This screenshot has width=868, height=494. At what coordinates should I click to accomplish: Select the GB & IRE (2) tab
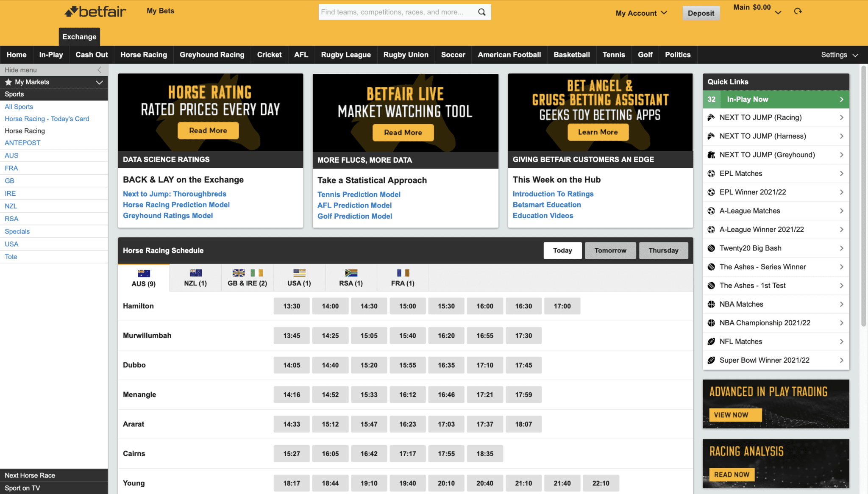[248, 278]
